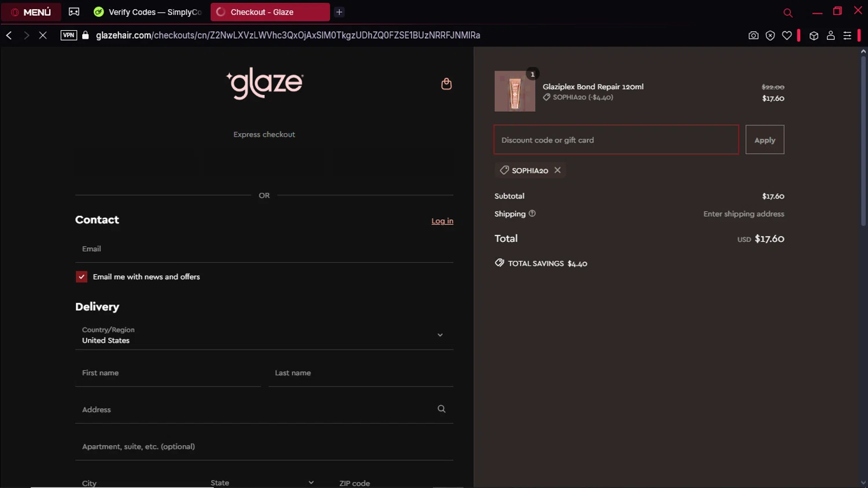Open extensions cube icon
The image size is (868, 488).
pos(814,36)
